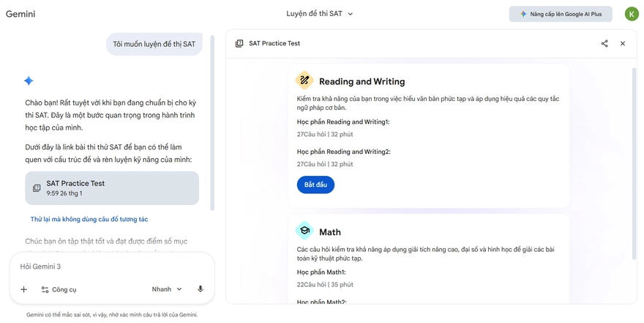Viewport: 644px width, 323px height.
Task: Click Học phần Reading and Writing2 label
Action: click(x=343, y=152)
